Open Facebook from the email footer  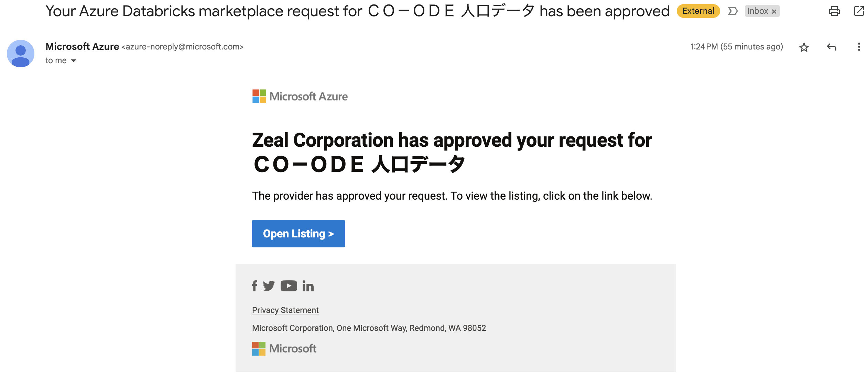[x=255, y=286]
